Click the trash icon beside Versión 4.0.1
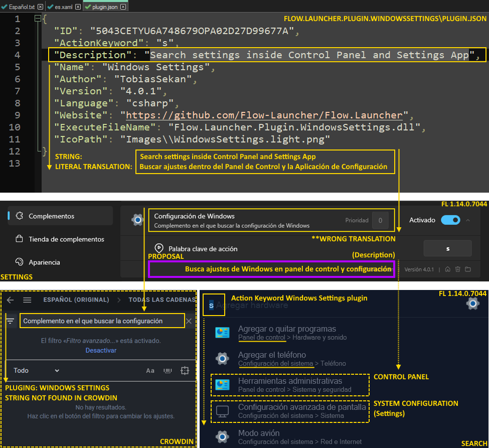 click(458, 269)
